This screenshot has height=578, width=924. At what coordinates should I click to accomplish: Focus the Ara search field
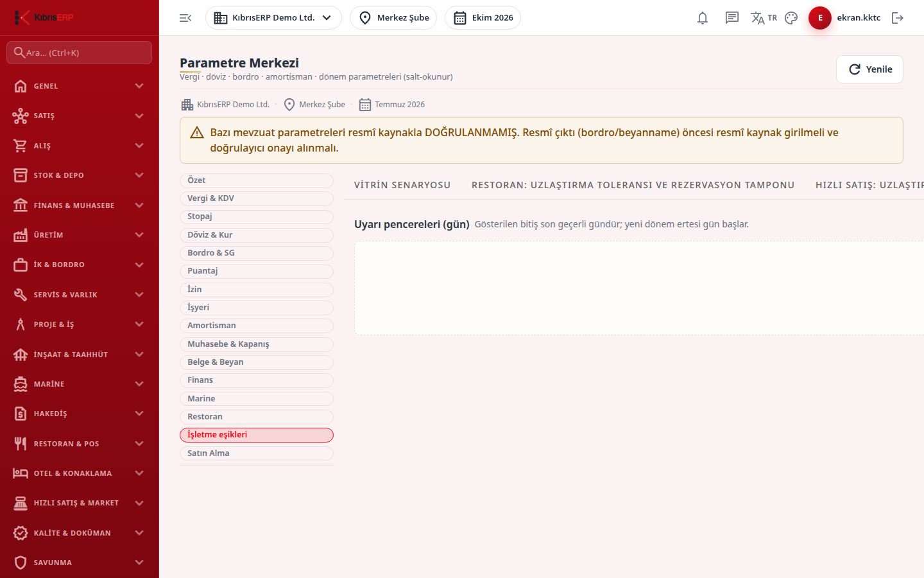[80, 53]
